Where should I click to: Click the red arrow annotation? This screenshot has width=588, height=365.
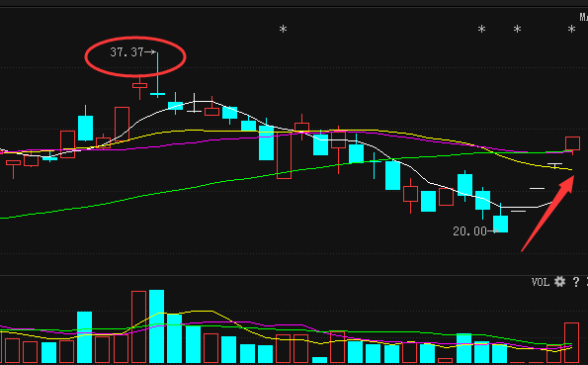click(x=547, y=214)
